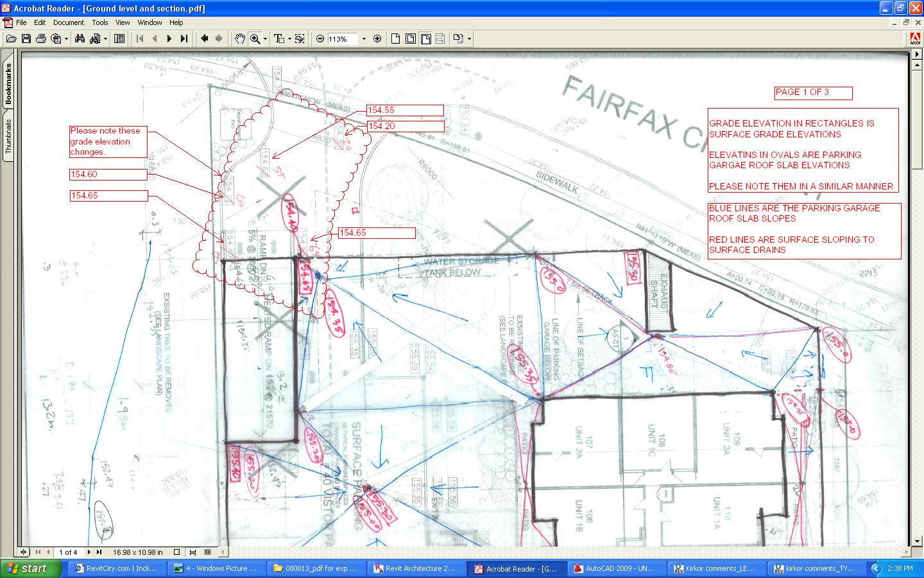Go to next view with right arrow
Viewport: 924px width, 578px height.
[x=219, y=39]
